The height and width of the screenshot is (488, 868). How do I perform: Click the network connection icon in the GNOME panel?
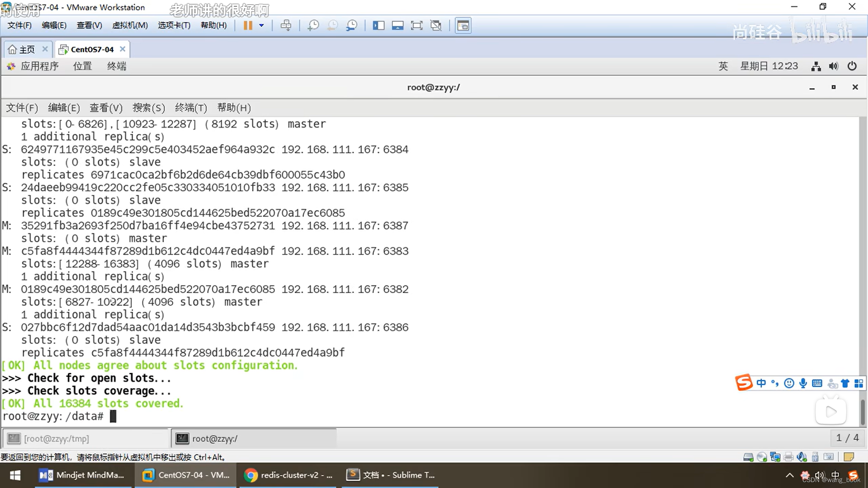[x=816, y=66]
